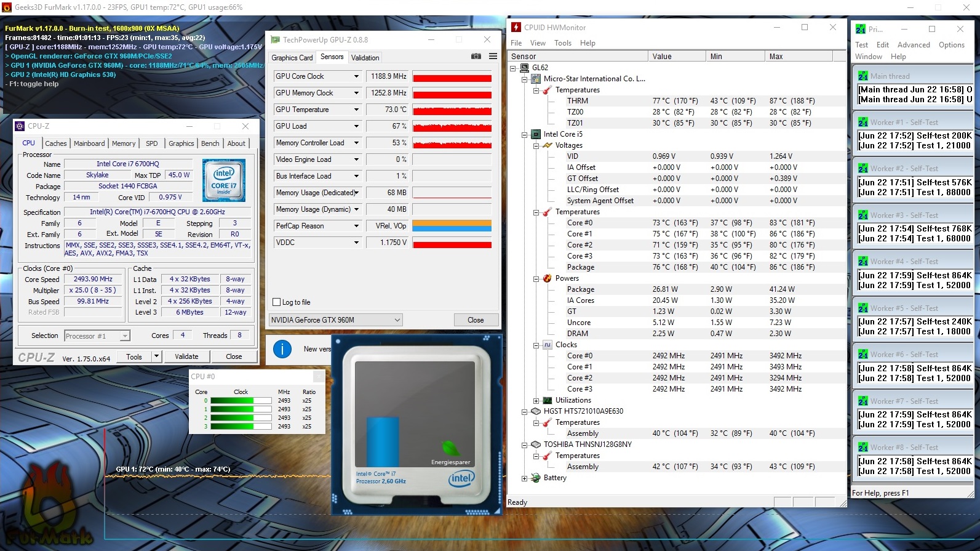Click Battery icon in HWMonitor tree
This screenshot has width=980, height=551.
pos(536,478)
